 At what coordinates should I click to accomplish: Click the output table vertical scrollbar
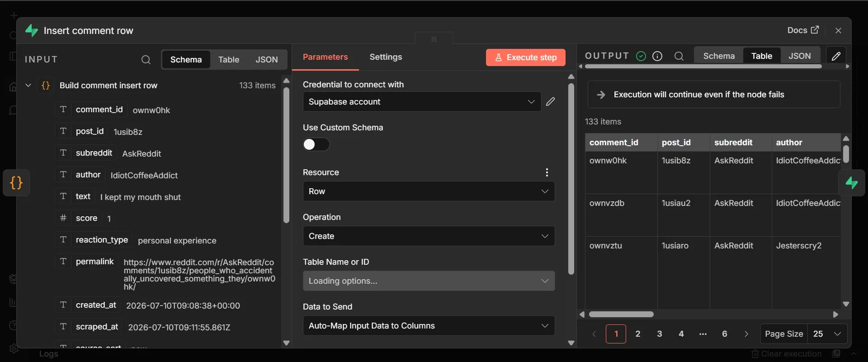coord(846,154)
